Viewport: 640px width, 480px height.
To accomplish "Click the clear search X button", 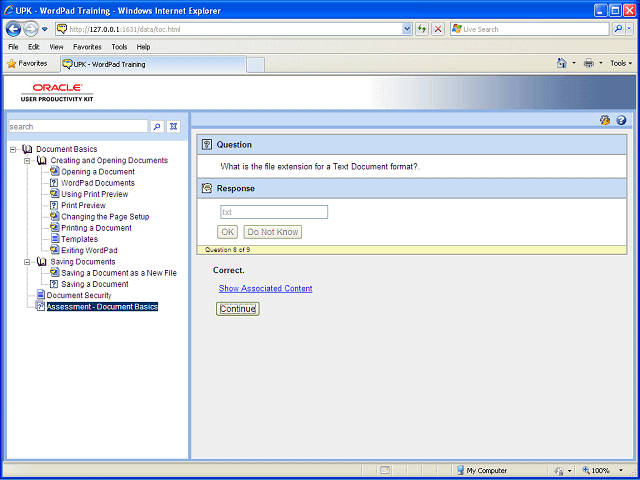I will pyautogui.click(x=173, y=127).
